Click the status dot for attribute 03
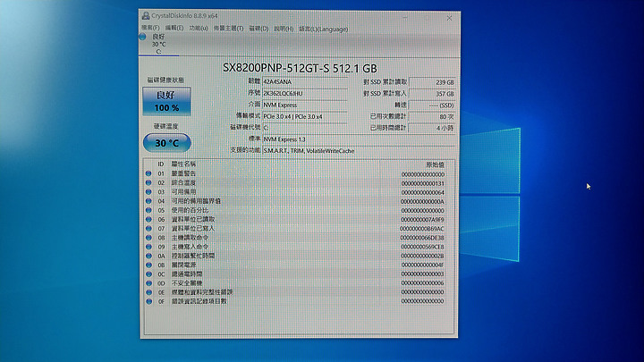 [x=148, y=191]
